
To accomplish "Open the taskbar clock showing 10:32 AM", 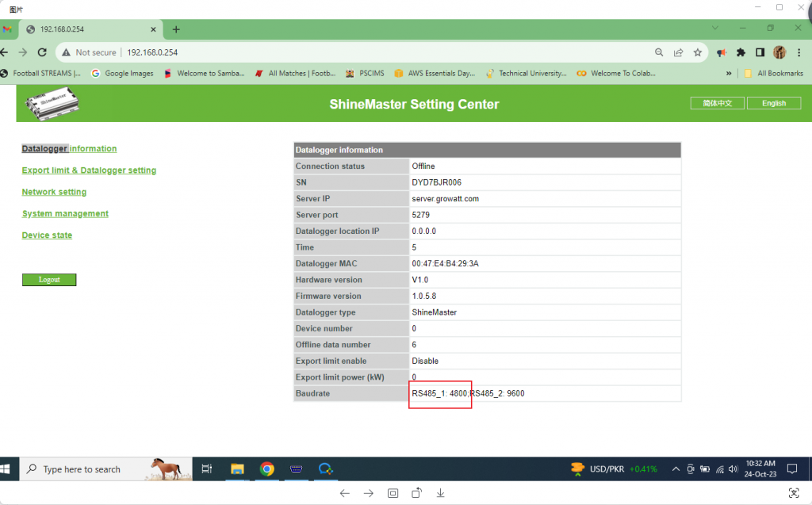I will pos(760,469).
